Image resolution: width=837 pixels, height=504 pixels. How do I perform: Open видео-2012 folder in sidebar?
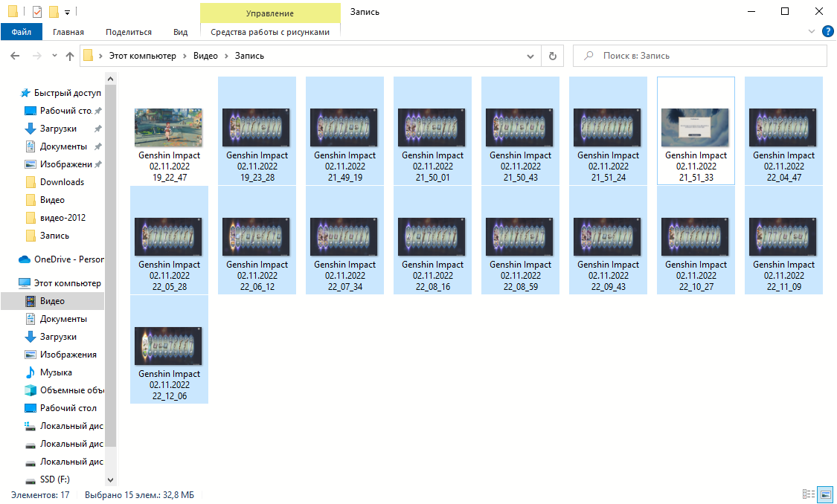(62, 218)
